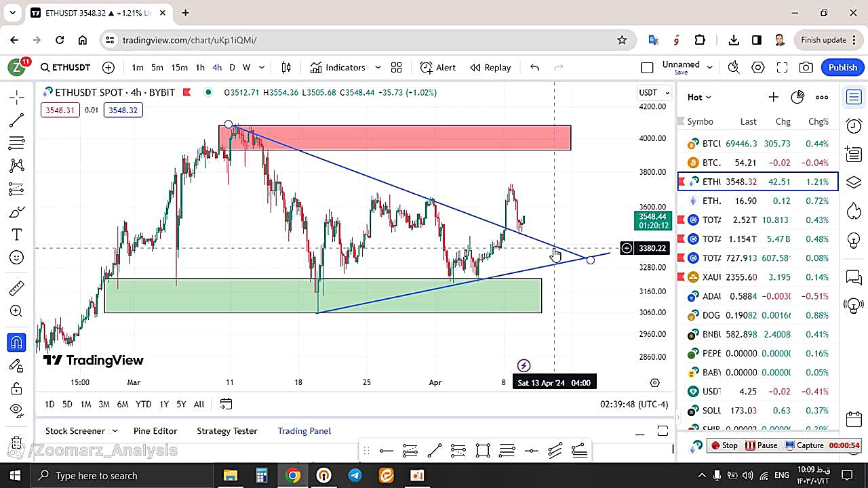
Task: Take a chart snapshot with camera
Action: [806, 67]
